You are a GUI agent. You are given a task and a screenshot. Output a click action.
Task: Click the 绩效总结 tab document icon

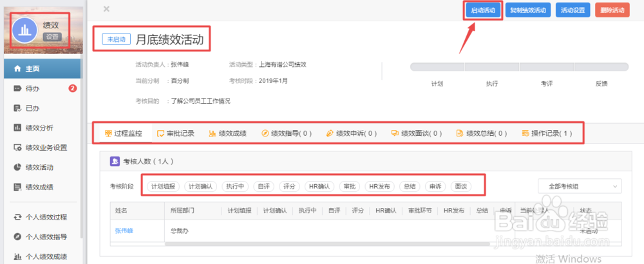tap(460, 133)
